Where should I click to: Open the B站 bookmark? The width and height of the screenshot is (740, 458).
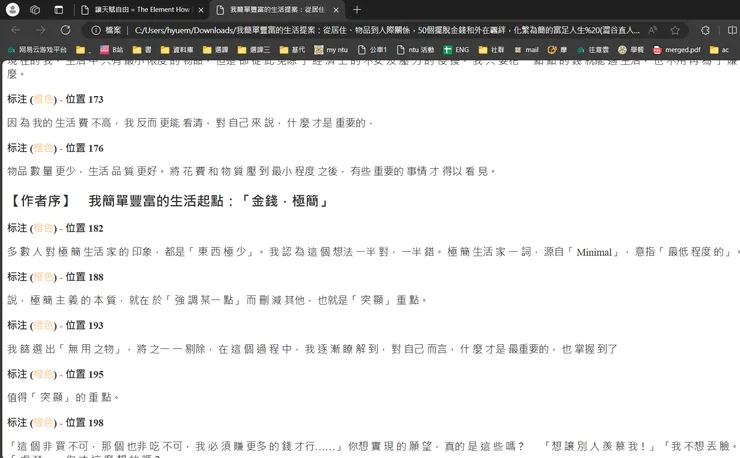(111, 50)
